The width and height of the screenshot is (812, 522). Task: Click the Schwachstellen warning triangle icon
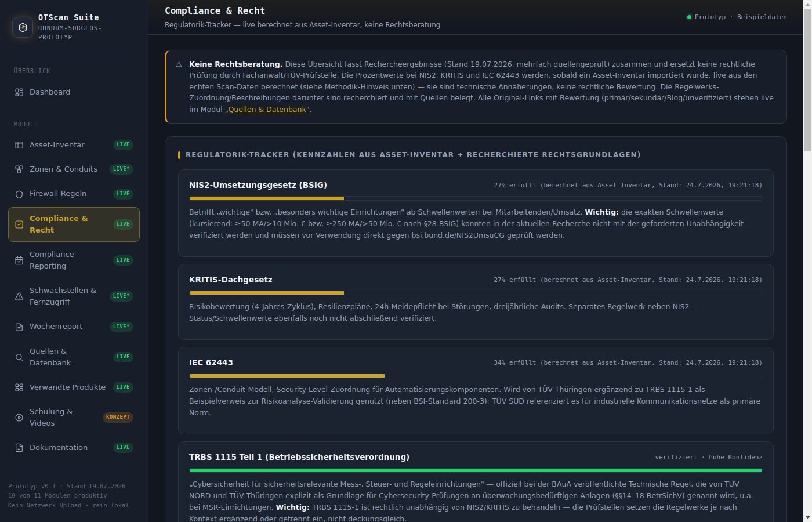click(x=19, y=296)
